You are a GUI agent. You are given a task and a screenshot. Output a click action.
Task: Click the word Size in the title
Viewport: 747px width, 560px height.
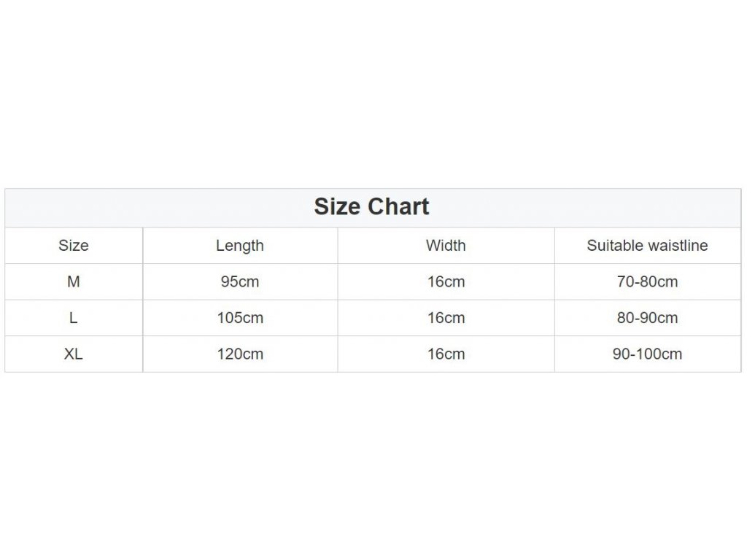(x=337, y=206)
